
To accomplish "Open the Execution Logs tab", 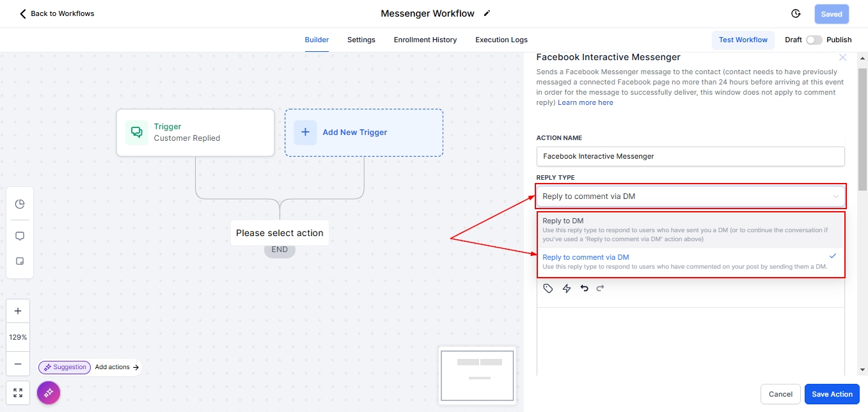I will (x=501, y=40).
